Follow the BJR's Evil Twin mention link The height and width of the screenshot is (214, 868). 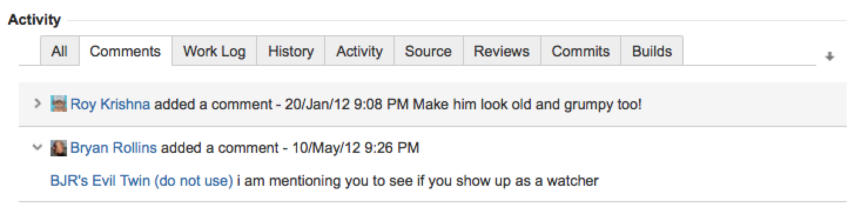[142, 181]
